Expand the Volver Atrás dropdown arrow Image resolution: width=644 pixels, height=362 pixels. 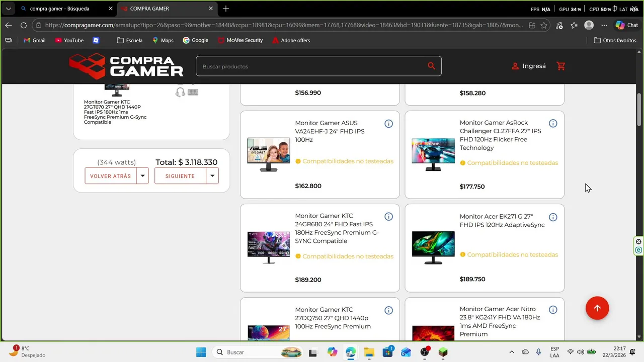pos(142,175)
